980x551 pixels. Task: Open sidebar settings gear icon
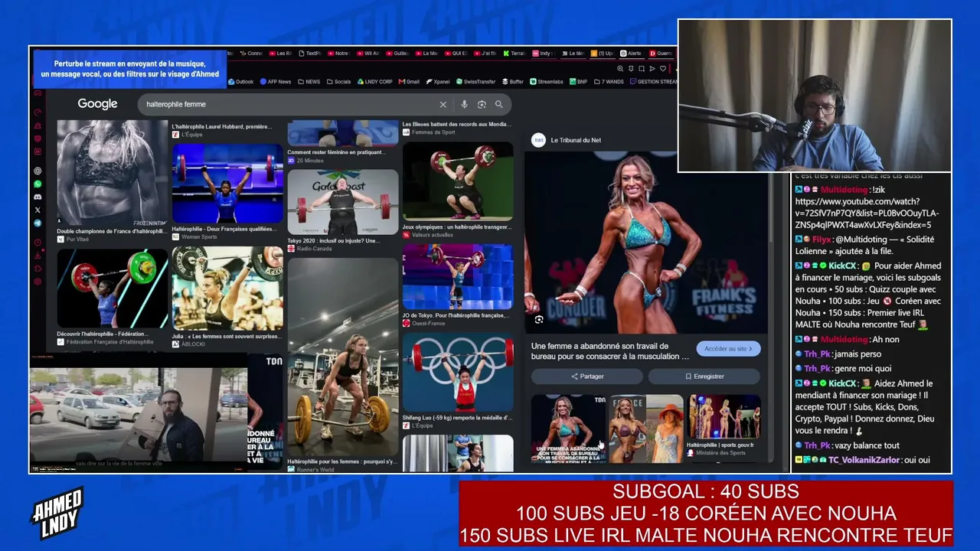coord(38,282)
